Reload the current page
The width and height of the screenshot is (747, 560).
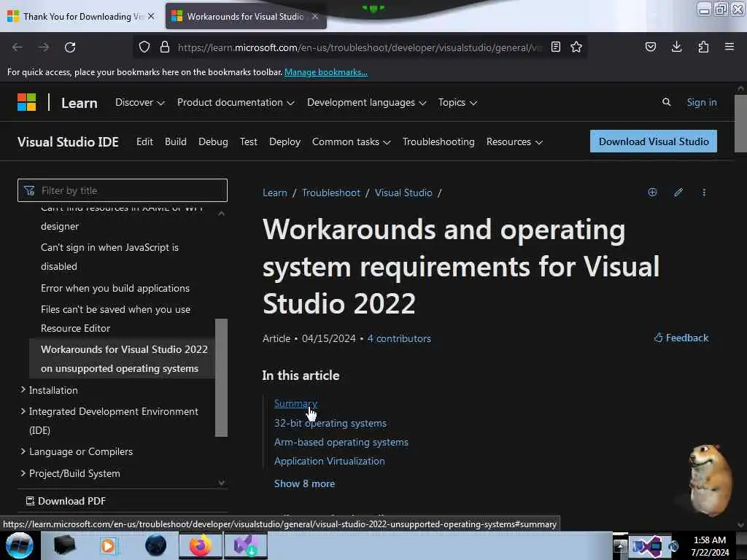click(x=70, y=47)
